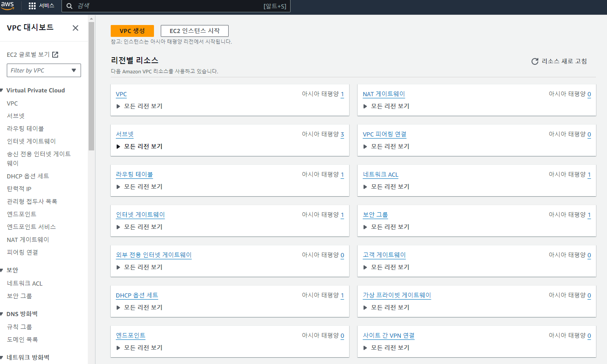Select 송신 전용 인터넷 게이트웨이 in sidebar
607x364 pixels.
pos(39,158)
